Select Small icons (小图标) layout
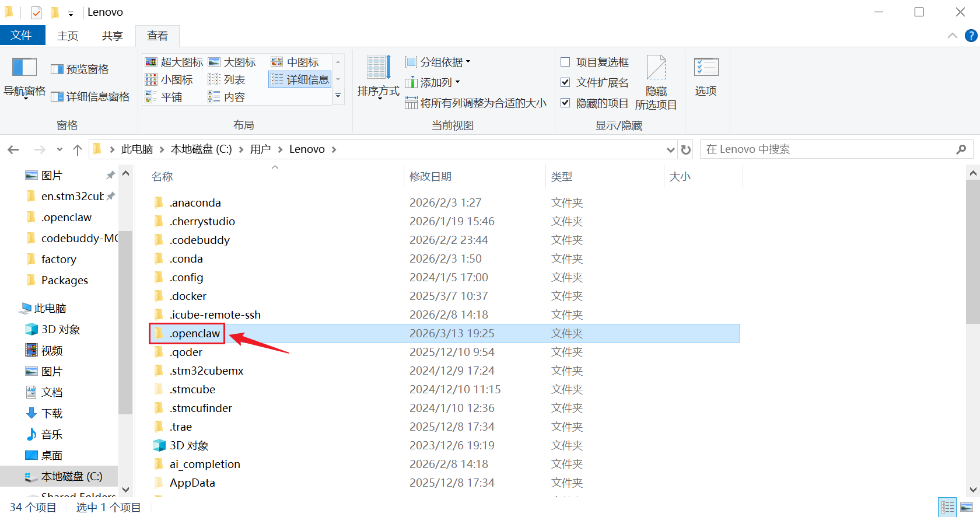 [x=169, y=80]
